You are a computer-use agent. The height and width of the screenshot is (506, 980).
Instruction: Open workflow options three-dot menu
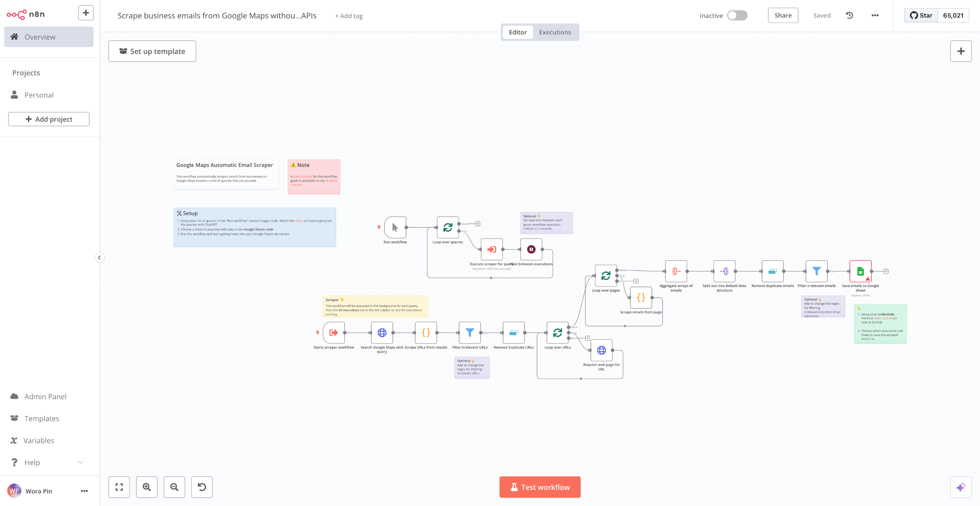coord(875,15)
